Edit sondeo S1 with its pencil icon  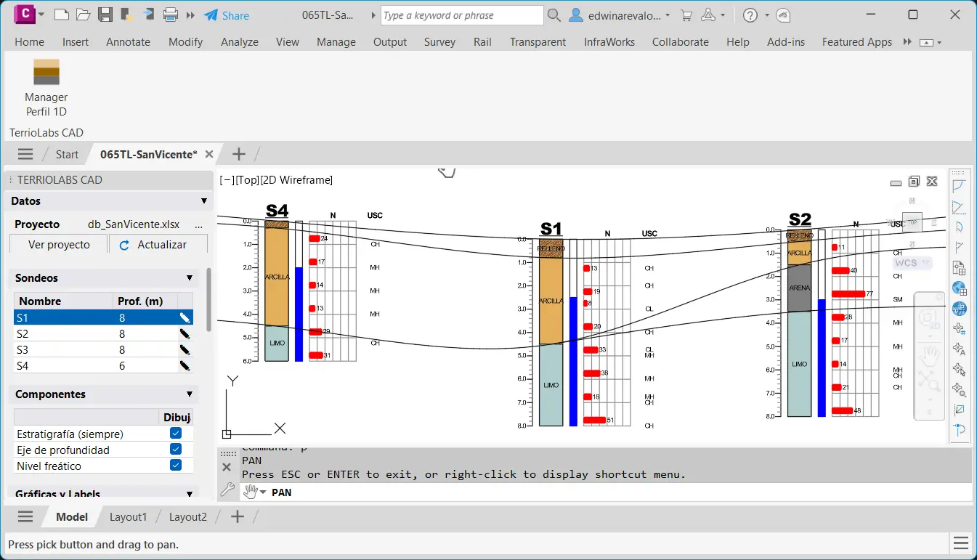point(185,317)
